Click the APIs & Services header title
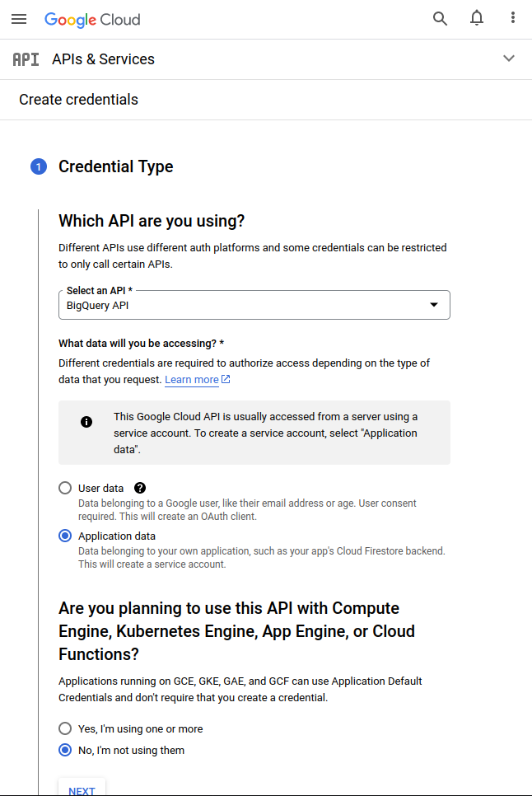This screenshot has width=532, height=796. 103,59
